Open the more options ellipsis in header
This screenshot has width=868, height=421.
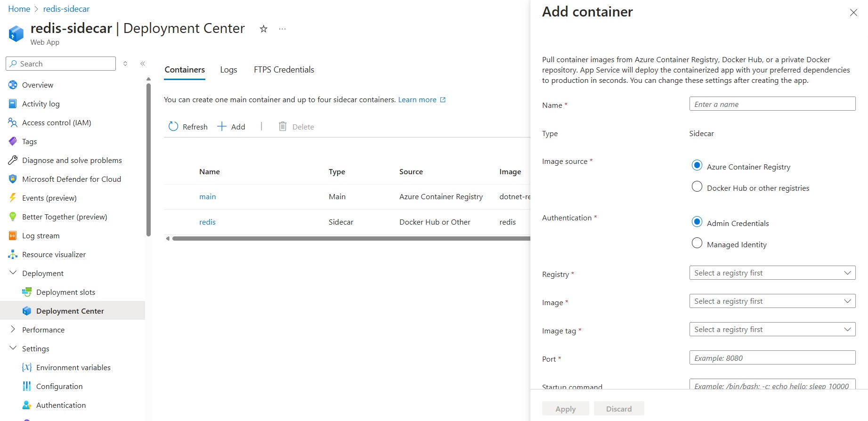[282, 29]
